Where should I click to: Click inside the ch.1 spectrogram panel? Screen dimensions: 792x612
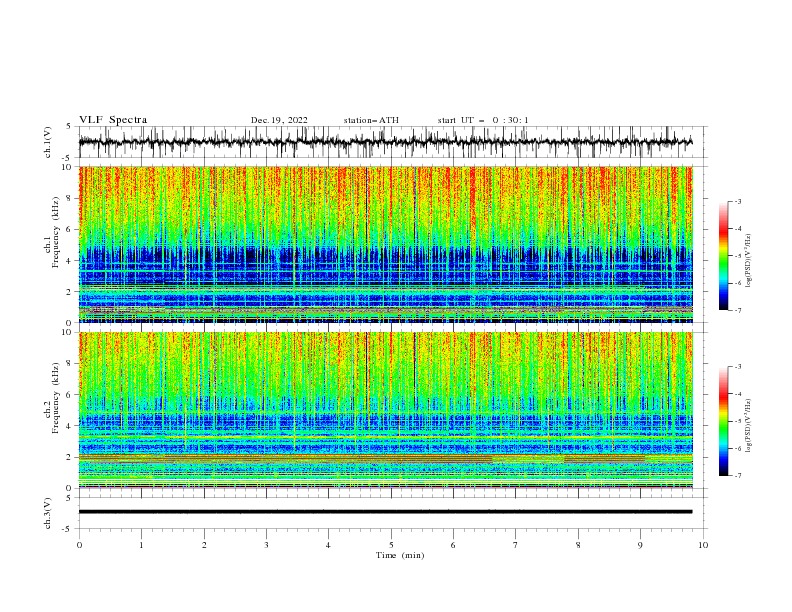pyautogui.click(x=385, y=244)
